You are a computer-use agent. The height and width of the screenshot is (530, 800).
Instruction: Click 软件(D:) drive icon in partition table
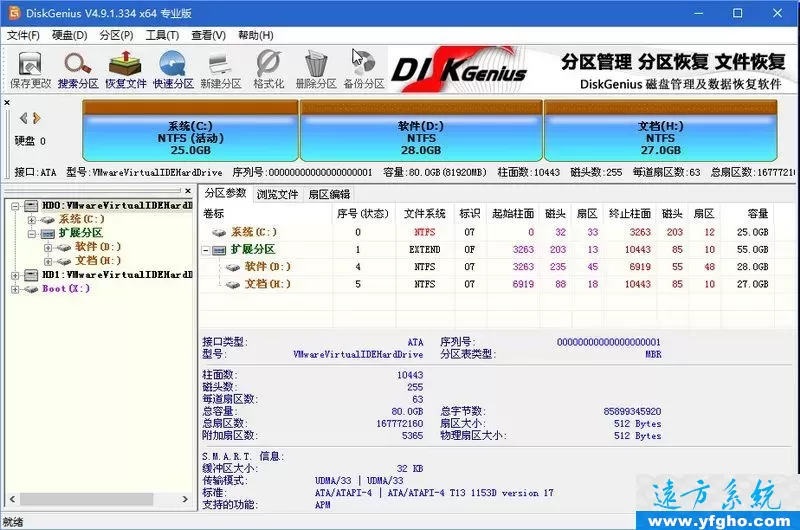coord(233,267)
